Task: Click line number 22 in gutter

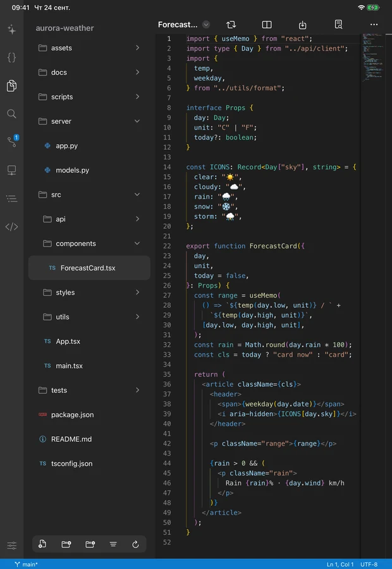Action: coord(167,246)
